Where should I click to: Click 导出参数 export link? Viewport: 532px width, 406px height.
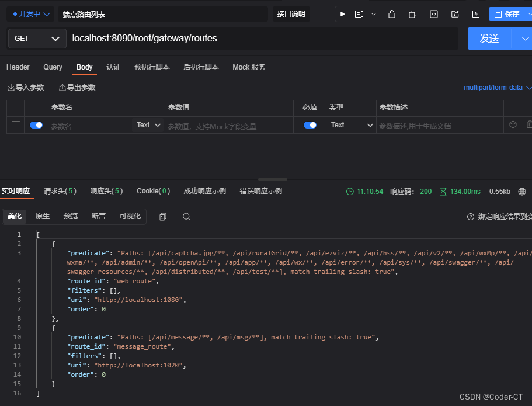click(x=77, y=88)
